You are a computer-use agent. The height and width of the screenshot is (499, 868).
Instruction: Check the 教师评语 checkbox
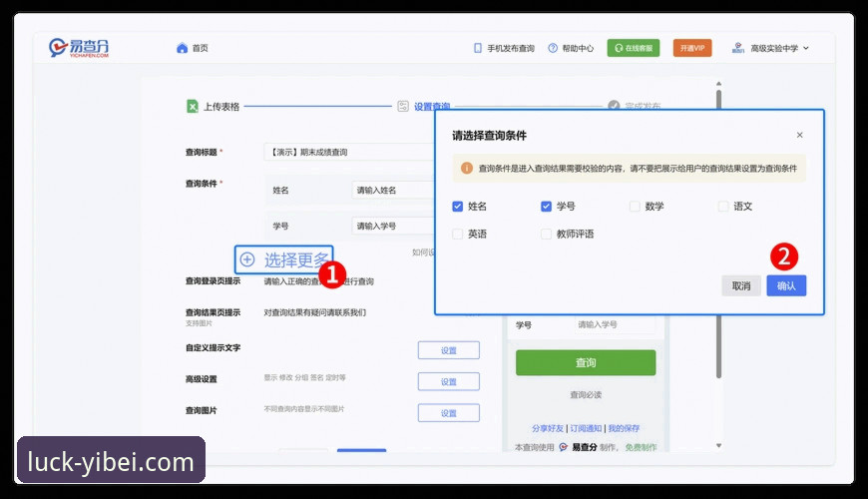(x=546, y=234)
